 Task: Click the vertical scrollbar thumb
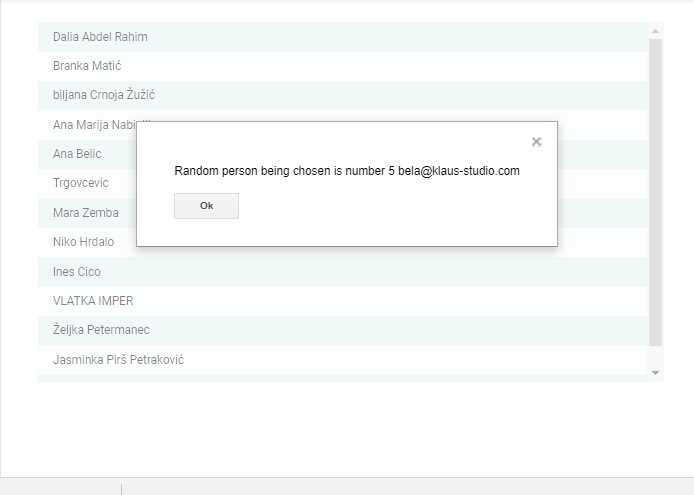click(x=655, y=190)
